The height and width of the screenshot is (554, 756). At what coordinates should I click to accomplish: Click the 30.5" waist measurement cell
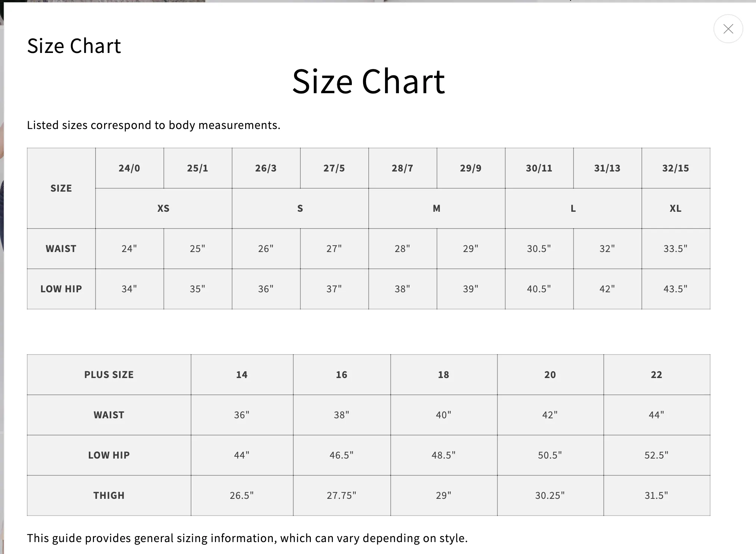[x=539, y=249]
